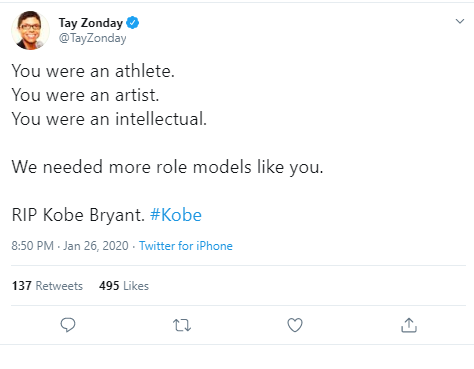Click the line 'You were an artist.'

[85, 95]
